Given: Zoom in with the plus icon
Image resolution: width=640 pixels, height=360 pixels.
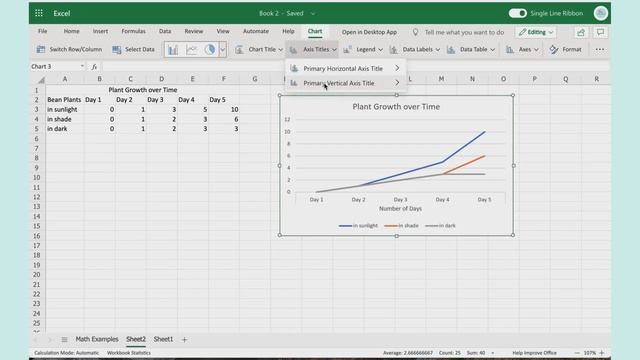Looking at the screenshot, I should coord(602,353).
